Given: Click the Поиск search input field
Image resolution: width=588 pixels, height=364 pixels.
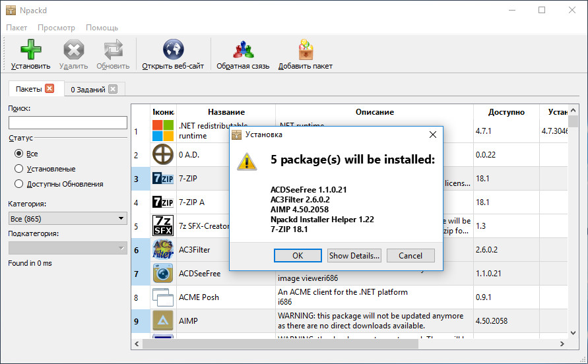Looking at the screenshot, I should [68, 123].
